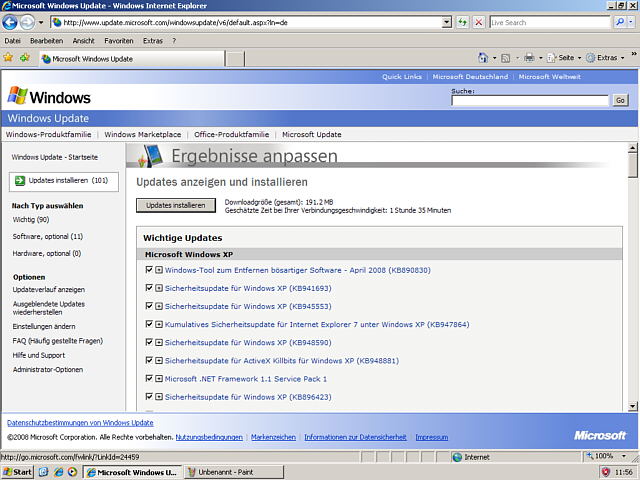Uncheck Sicherheitsupdate KB948590 checkbox
Image resolution: width=640 pixels, height=480 pixels.
(x=149, y=342)
